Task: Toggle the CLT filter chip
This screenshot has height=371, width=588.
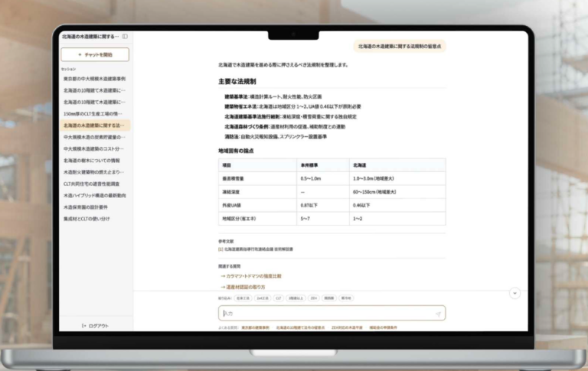Action: pos(278,298)
